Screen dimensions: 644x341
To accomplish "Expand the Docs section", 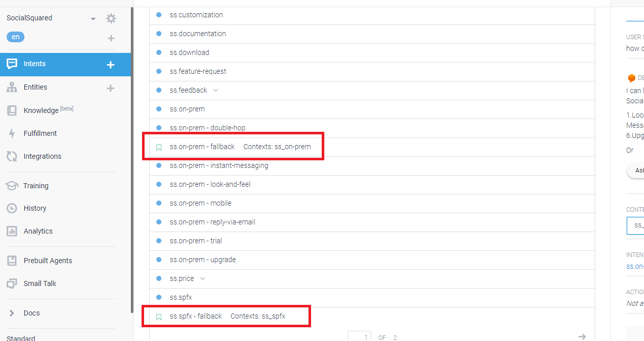I will coord(12,313).
